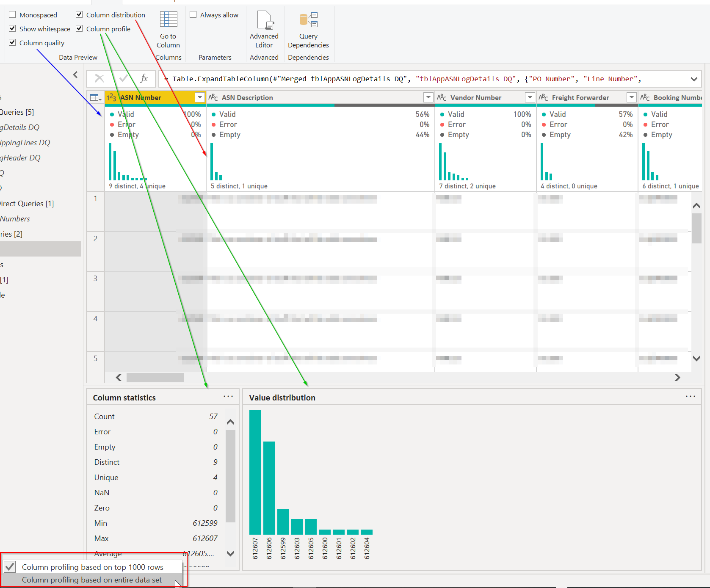Click inside the formula bar text field
This screenshot has width=710, height=588.
coord(423,79)
